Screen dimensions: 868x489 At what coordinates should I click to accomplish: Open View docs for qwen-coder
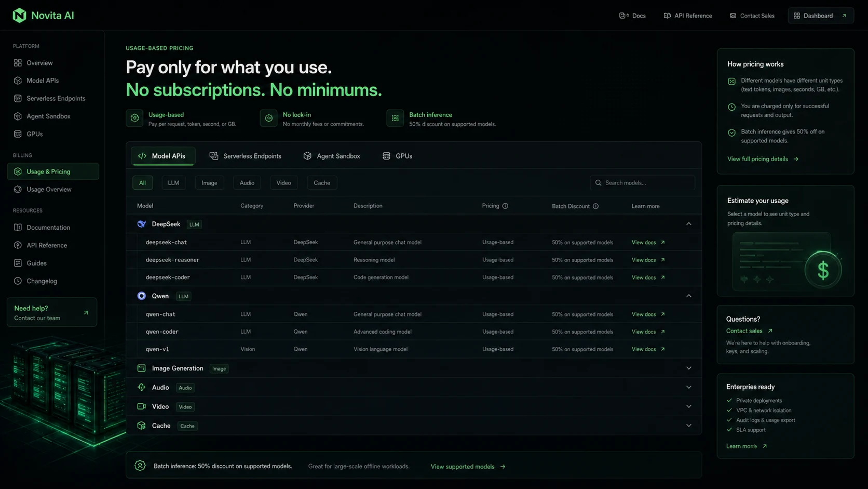click(x=648, y=332)
